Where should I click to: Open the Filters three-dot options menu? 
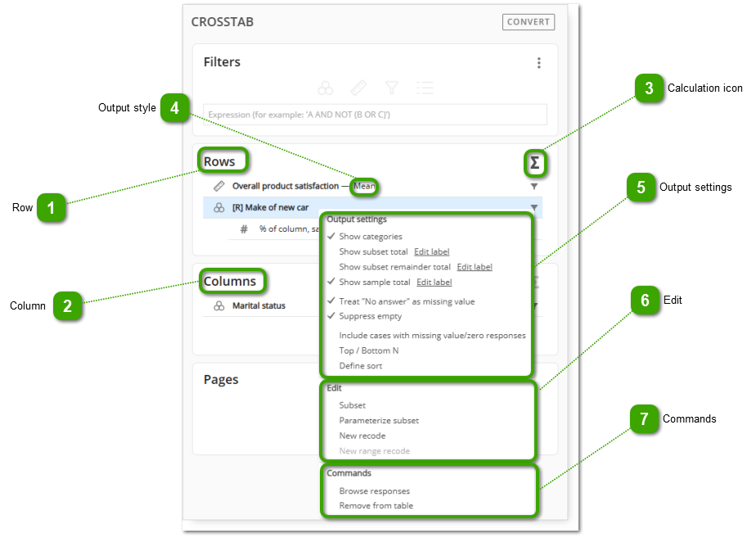pos(539,63)
